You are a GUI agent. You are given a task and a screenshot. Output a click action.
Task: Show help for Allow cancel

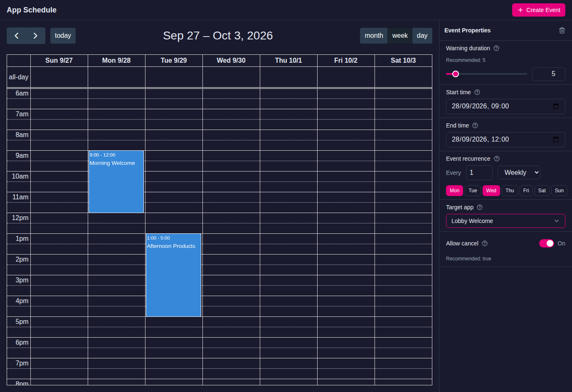(485, 243)
